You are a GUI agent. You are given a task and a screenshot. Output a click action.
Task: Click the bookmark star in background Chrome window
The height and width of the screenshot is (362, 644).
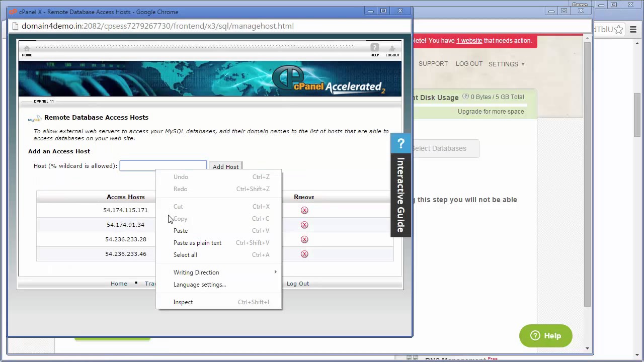[x=619, y=30]
